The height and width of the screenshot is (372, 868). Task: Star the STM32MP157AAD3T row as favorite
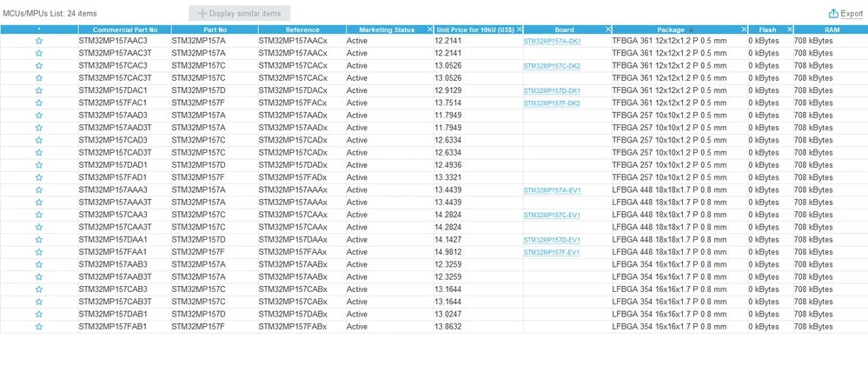(x=39, y=128)
